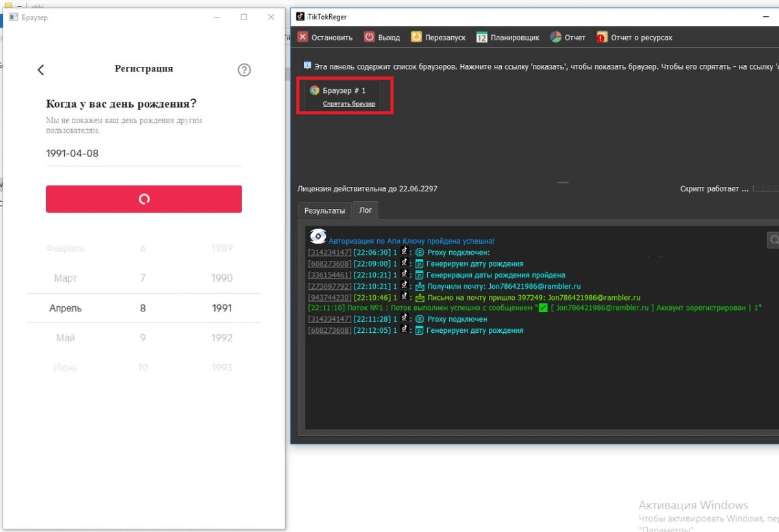Click log ID link [608273608] at 22:12:05
Screen dimensions: 779x532
coord(330,330)
